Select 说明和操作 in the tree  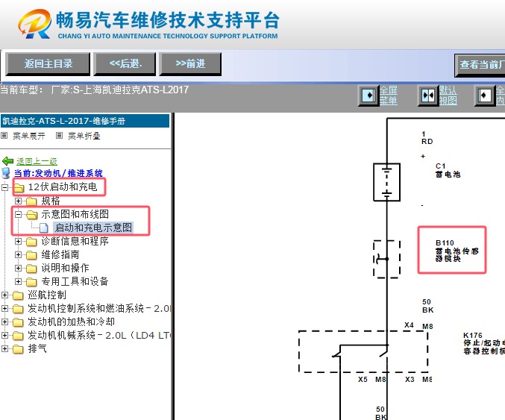pos(65,268)
